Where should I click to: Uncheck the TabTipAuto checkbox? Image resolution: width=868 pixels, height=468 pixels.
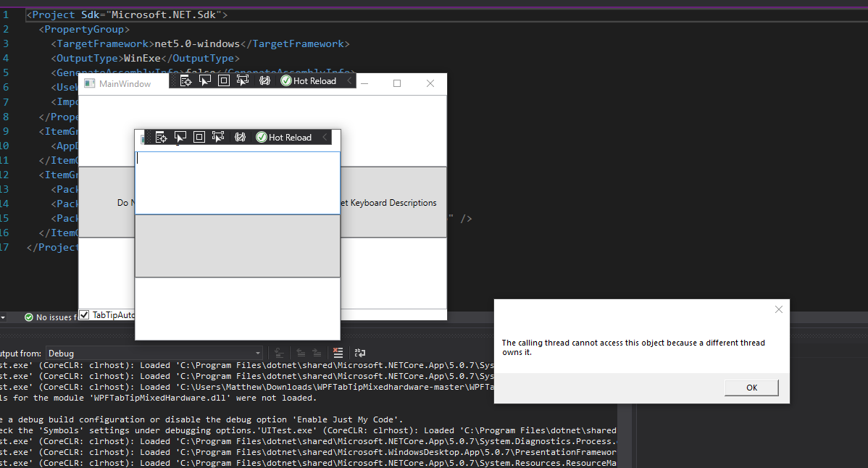pos(84,314)
